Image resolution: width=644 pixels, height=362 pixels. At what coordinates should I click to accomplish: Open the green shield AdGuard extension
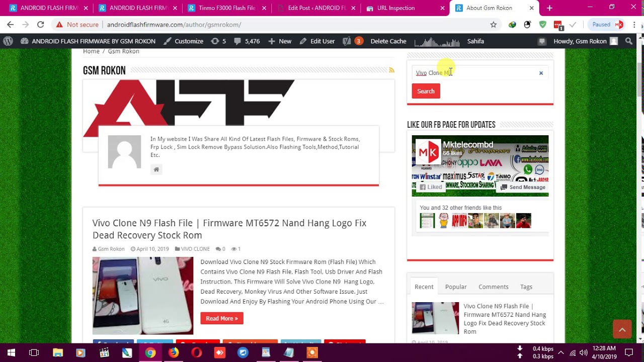pos(542,24)
